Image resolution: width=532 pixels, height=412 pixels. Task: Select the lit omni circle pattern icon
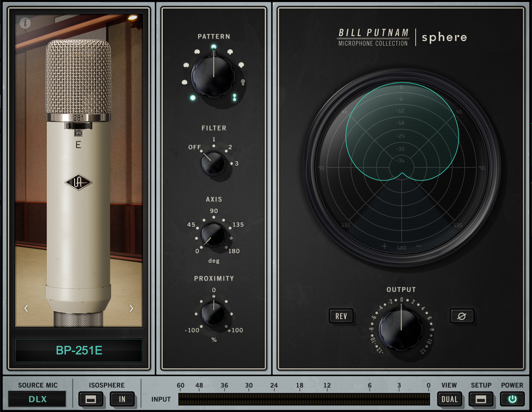pos(193,98)
